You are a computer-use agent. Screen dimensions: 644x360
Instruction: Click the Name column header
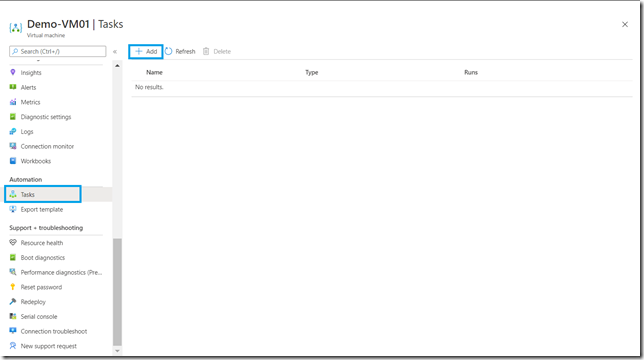154,72
